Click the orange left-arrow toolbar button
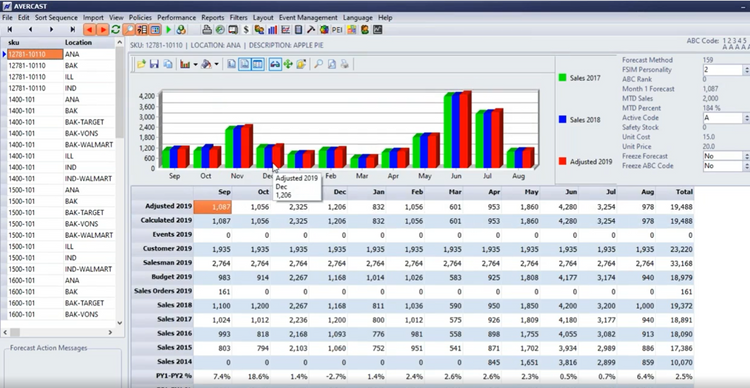 tap(89, 30)
